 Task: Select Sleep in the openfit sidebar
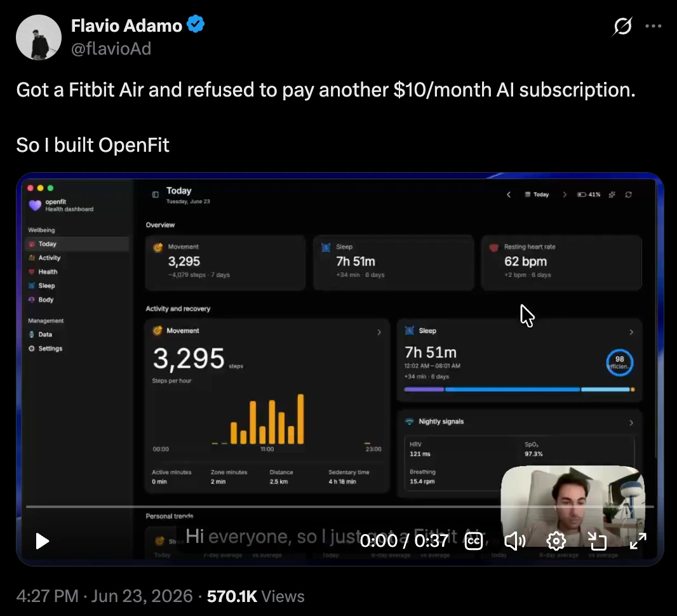[46, 286]
